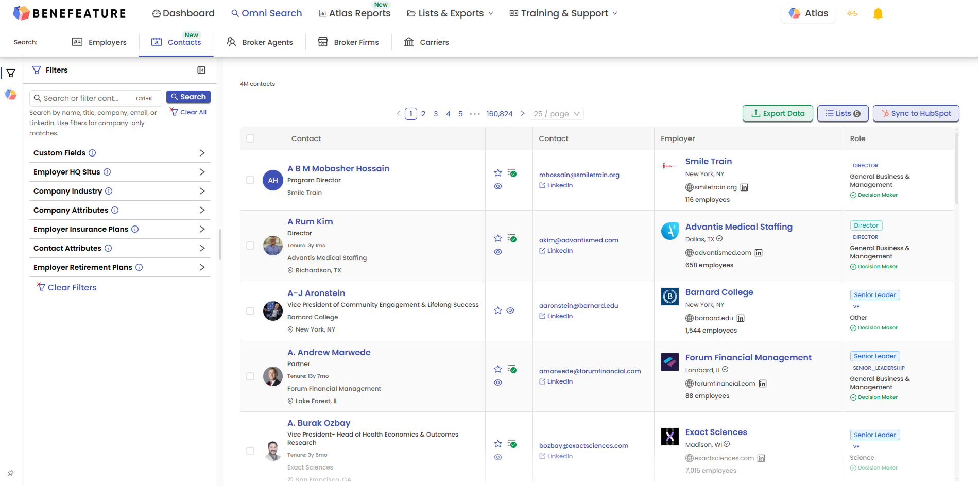Viewport: 980px width, 486px height.
Task: Switch to Carriers tab
Action: click(426, 42)
